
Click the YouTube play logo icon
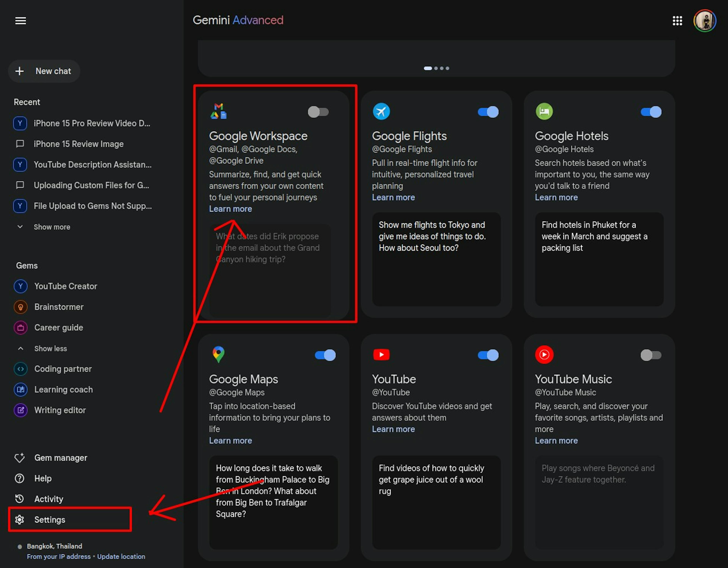click(x=381, y=354)
